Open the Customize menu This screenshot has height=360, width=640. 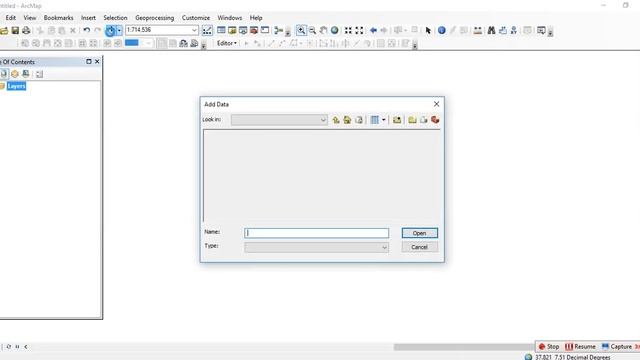196,18
